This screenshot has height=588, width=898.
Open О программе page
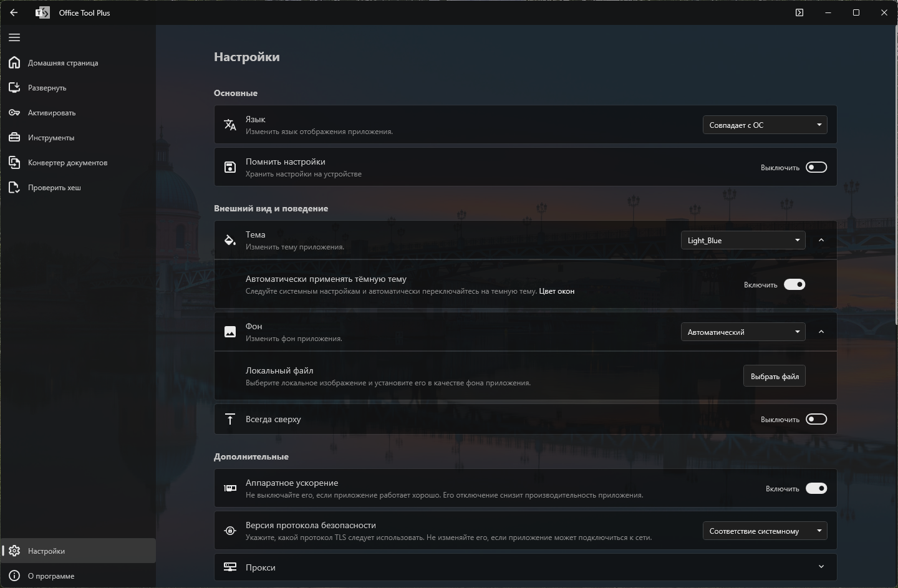[78, 576]
